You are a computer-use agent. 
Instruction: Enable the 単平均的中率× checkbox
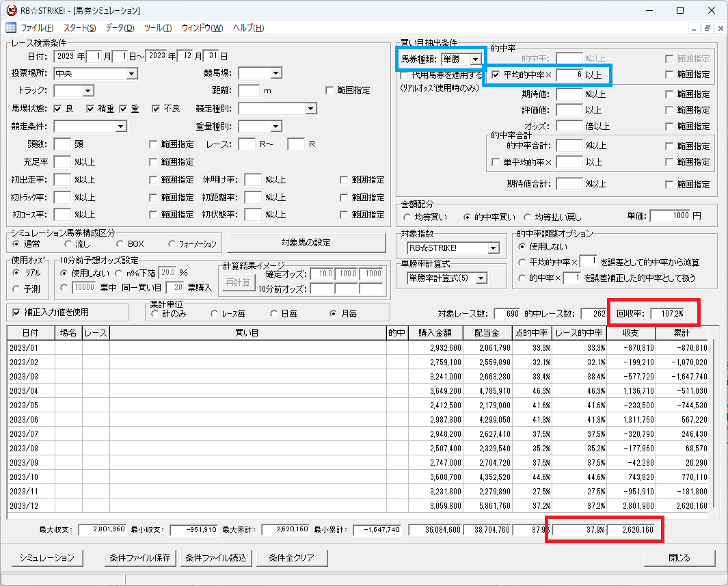[496, 163]
